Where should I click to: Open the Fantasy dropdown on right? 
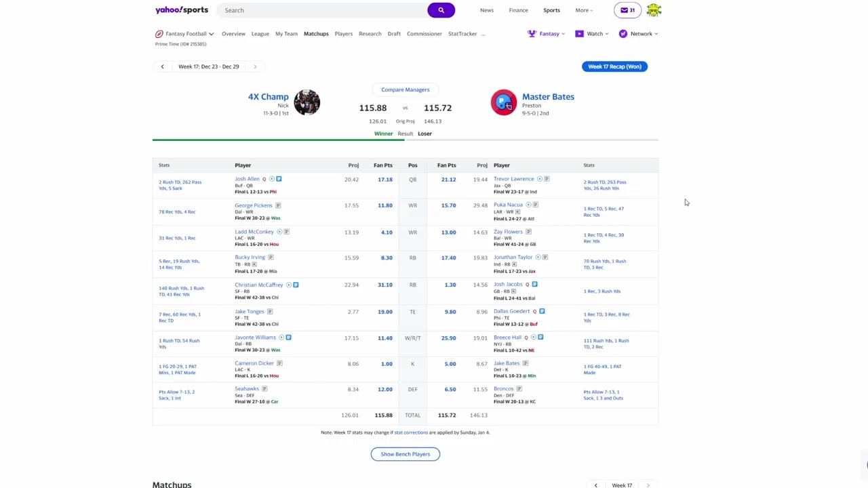[547, 34]
